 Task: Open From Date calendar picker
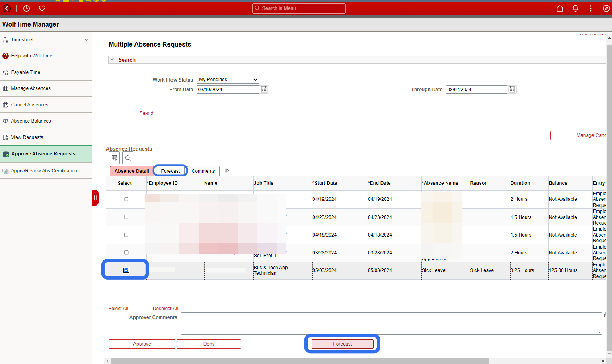[x=264, y=89]
